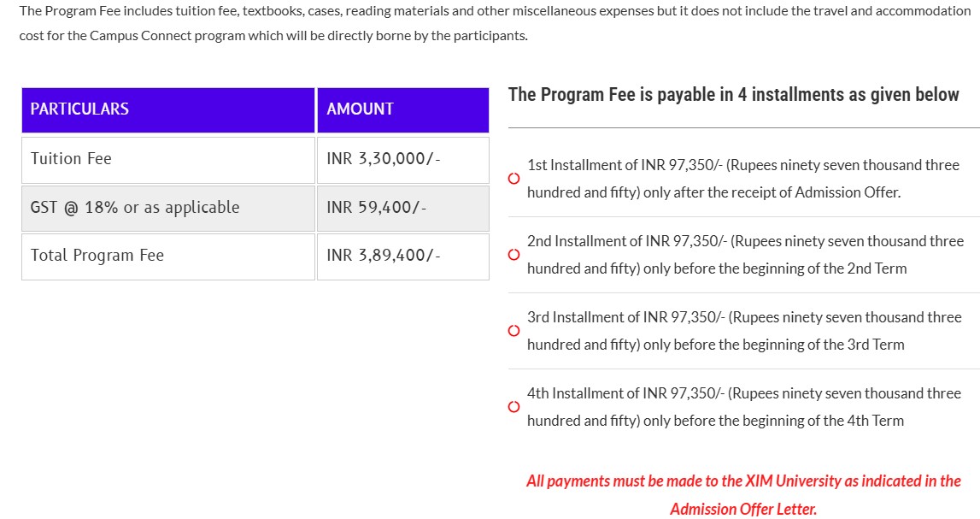Click the 3rd Installment description text
The width and height of the screenshot is (980, 519).
[743, 331]
